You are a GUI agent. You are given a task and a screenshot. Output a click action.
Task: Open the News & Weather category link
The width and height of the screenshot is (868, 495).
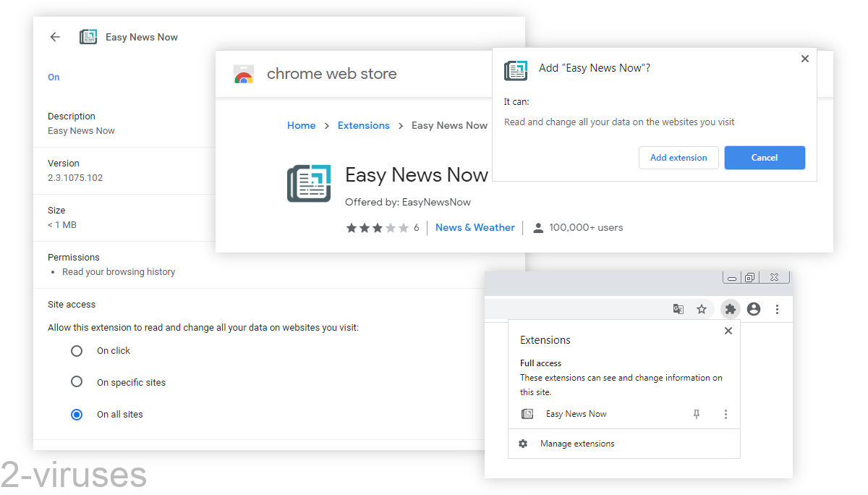[x=475, y=227]
